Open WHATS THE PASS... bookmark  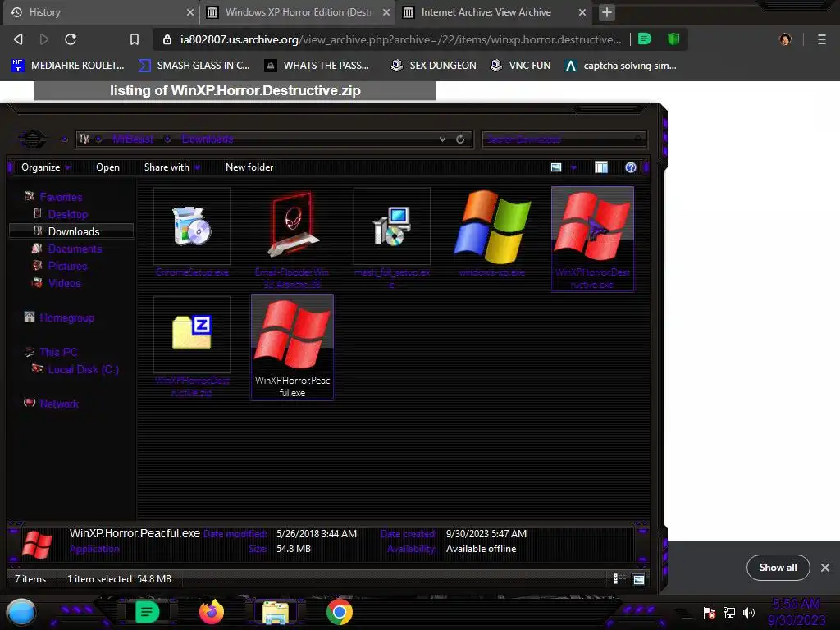(x=317, y=66)
